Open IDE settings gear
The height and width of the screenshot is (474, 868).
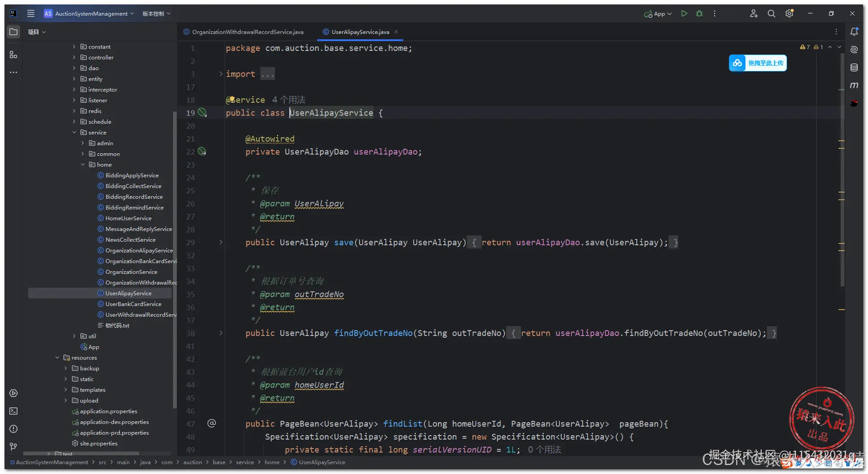[x=789, y=13]
